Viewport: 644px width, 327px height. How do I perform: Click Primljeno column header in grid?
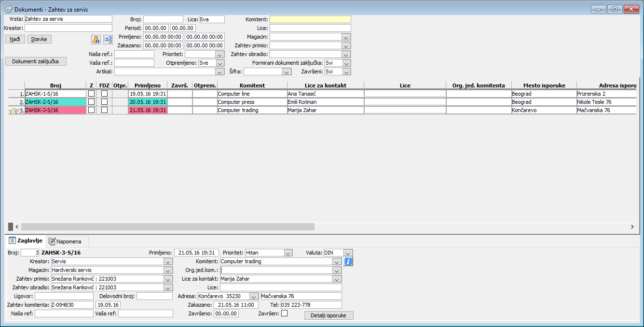click(x=148, y=85)
